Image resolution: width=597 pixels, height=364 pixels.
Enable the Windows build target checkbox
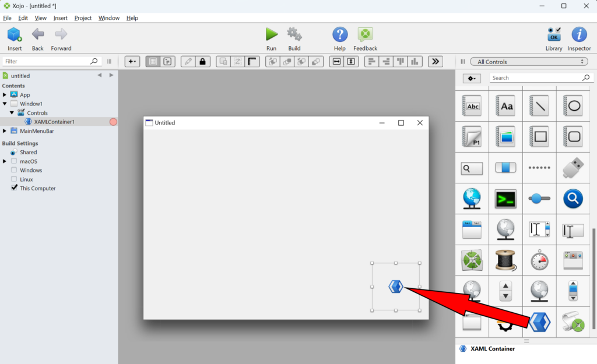14,170
